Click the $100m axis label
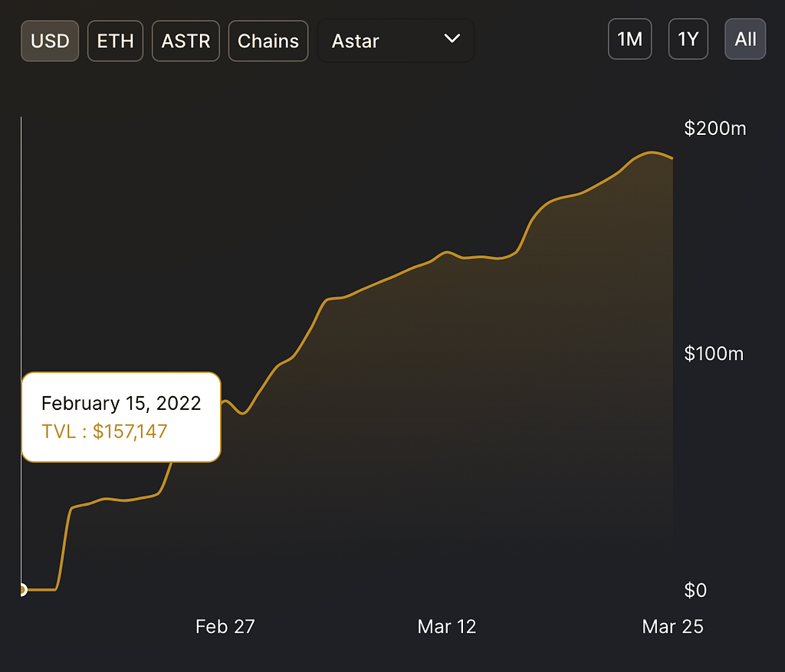Image resolution: width=785 pixels, height=672 pixels. (x=714, y=354)
